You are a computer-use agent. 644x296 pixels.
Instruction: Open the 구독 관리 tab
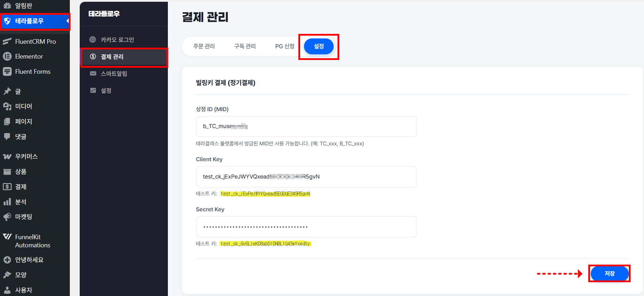[x=245, y=46]
